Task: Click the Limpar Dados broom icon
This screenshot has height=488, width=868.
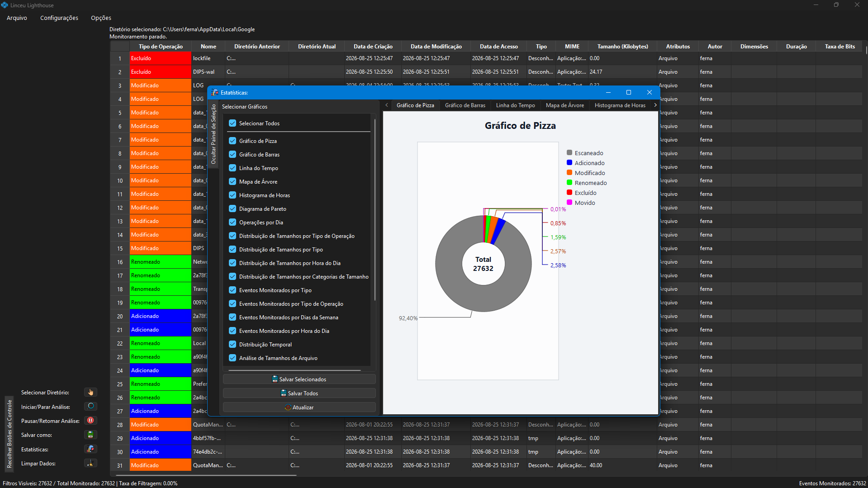Action: click(90, 463)
